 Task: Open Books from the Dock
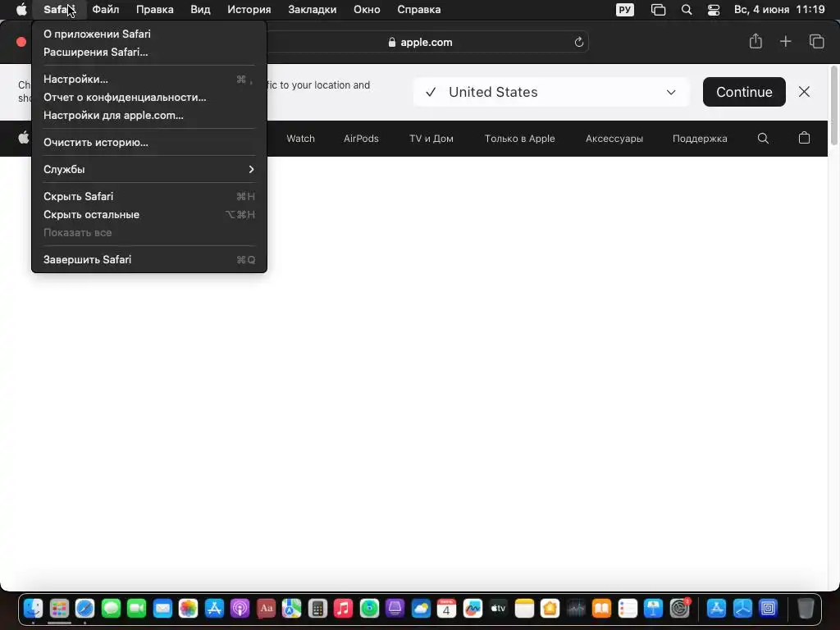[601, 608]
